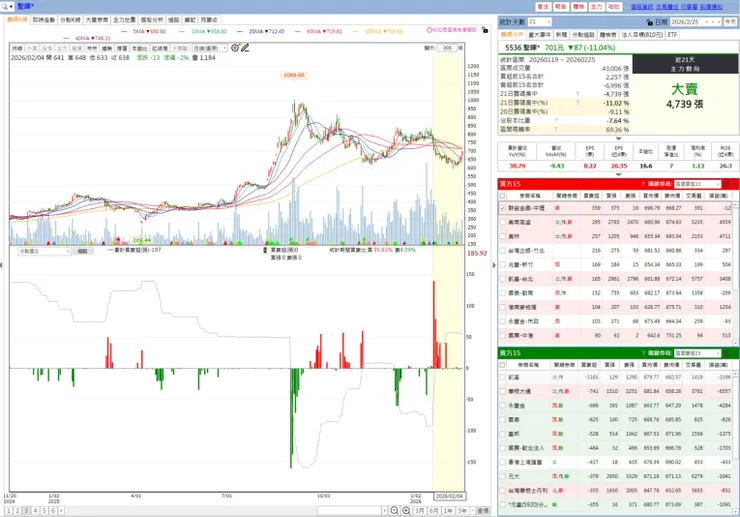Check the 元大 seller row checkbox
This screenshot has height=517, width=740.
[x=503, y=476]
